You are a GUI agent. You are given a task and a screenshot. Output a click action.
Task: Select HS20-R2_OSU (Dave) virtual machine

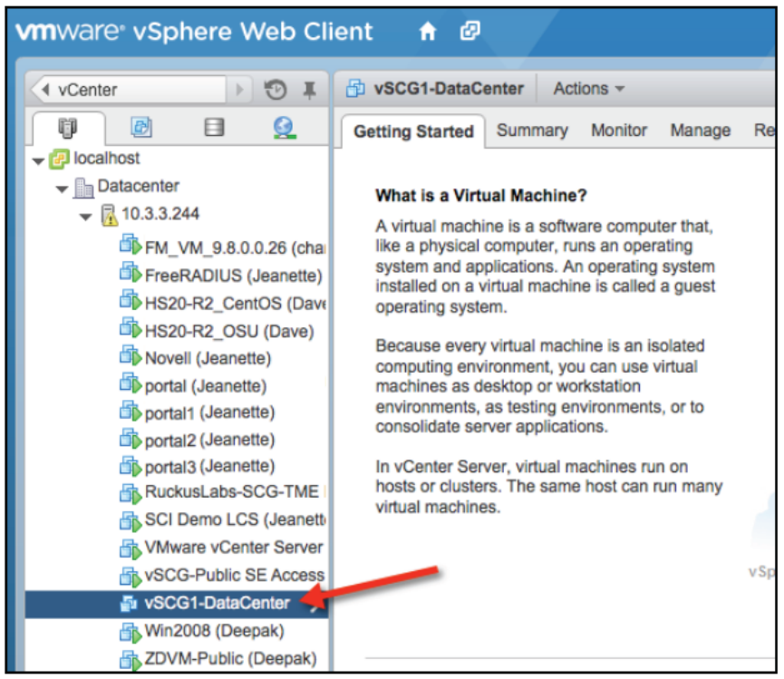(x=229, y=331)
